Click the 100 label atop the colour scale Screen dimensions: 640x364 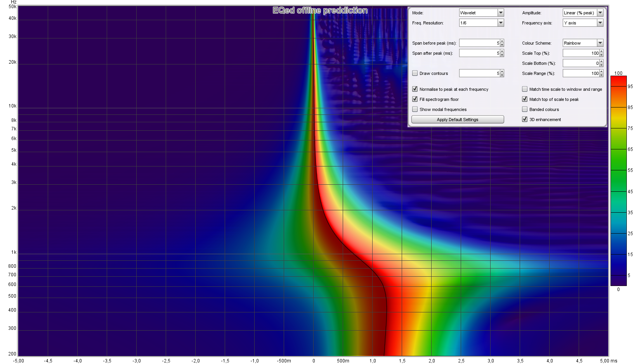pyautogui.click(x=618, y=73)
